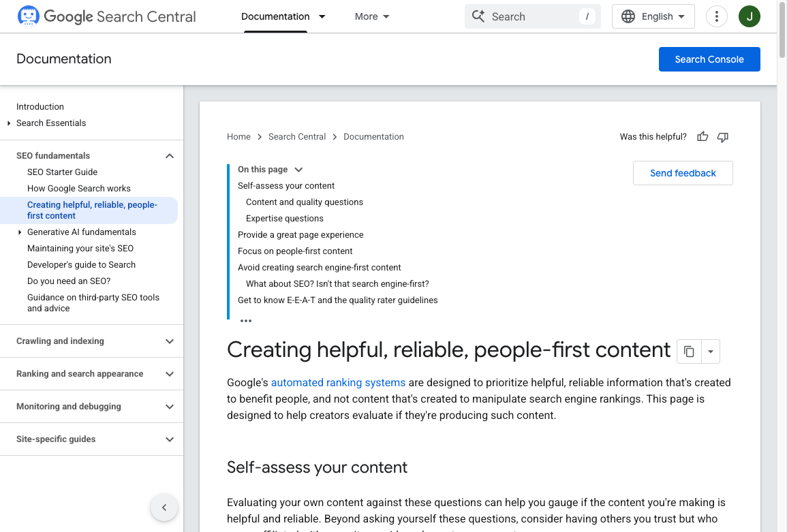Jump to Content and quality questions
Screen dimensions: 787x532
[x=305, y=202]
